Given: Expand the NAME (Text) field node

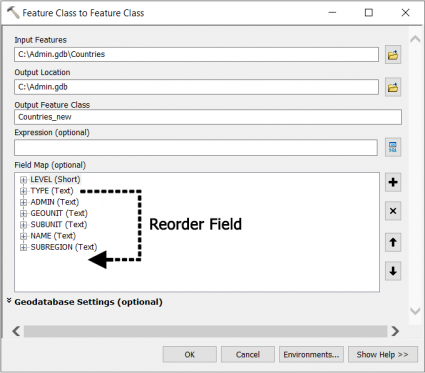Looking at the screenshot, I should [23, 236].
